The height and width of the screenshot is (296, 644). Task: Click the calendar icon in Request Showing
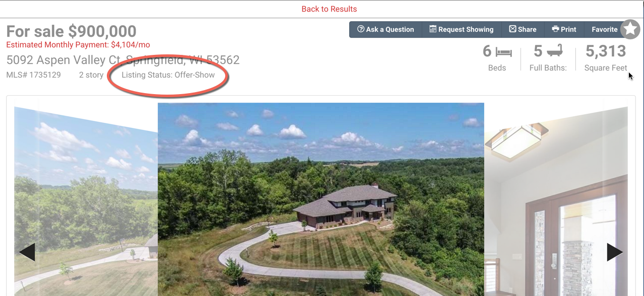tap(433, 29)
